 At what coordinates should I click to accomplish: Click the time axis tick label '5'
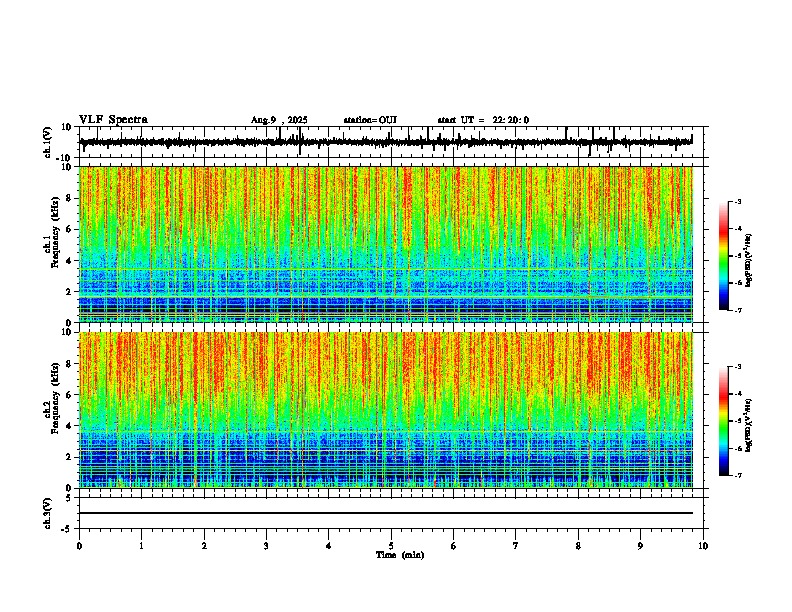(391, 546)
